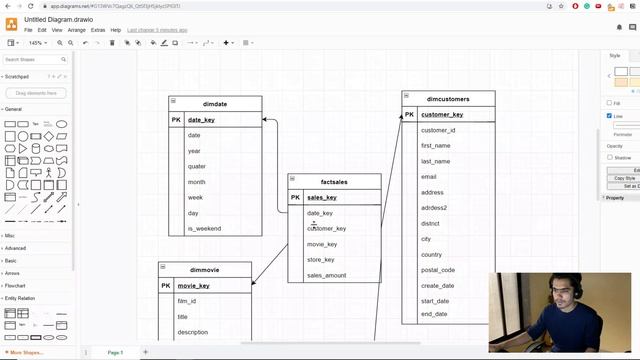The width and height of the screenshot is (640, 360).
Task: Open the File menu
Action: pyautogui.click(x=28, y=30)
